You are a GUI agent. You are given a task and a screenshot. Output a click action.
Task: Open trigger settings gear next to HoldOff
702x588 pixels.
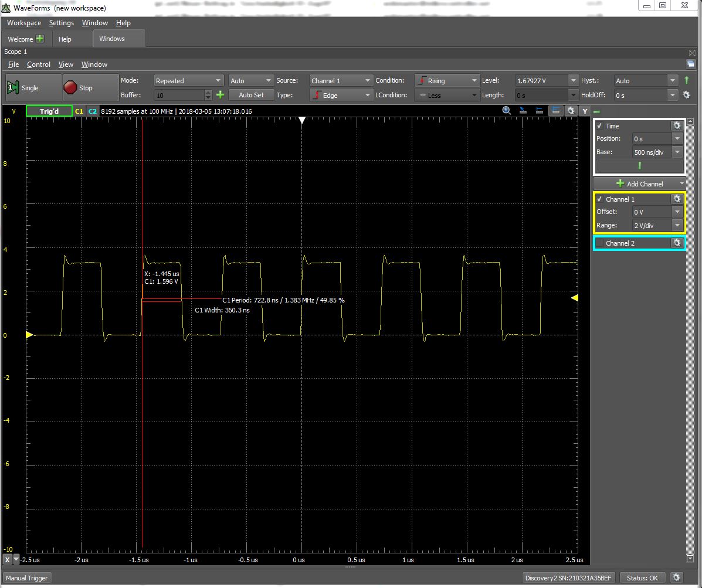point(686,95)
